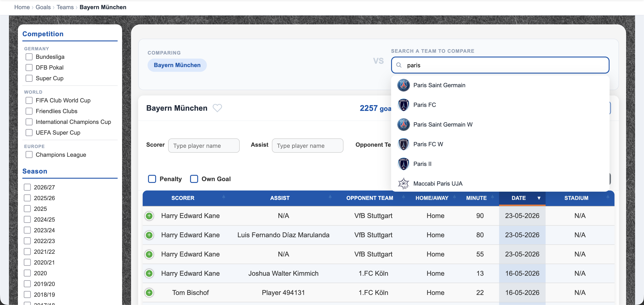Toggle the DFB Pokal checkbox
644x305 pixels.
pos(29,68)
